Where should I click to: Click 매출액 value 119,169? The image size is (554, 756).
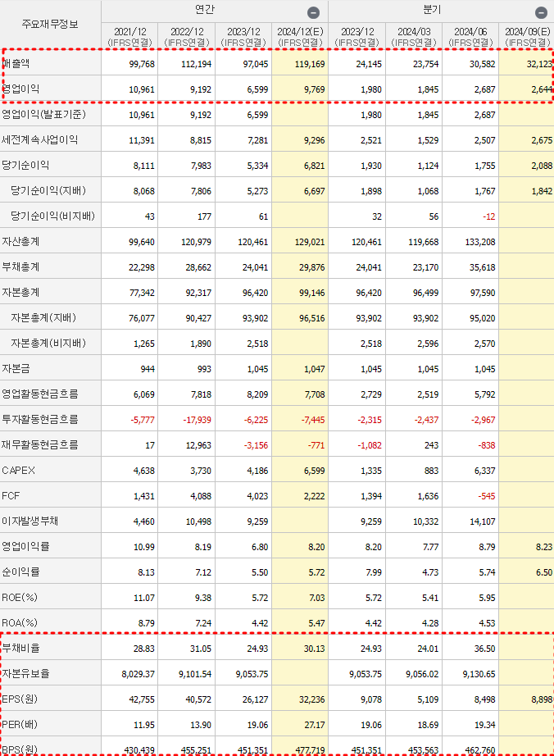pos(309,64)
